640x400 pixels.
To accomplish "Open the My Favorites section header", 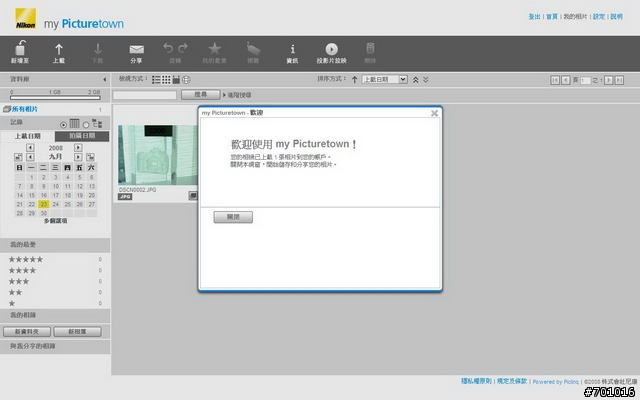I will [x=55, y=245].
